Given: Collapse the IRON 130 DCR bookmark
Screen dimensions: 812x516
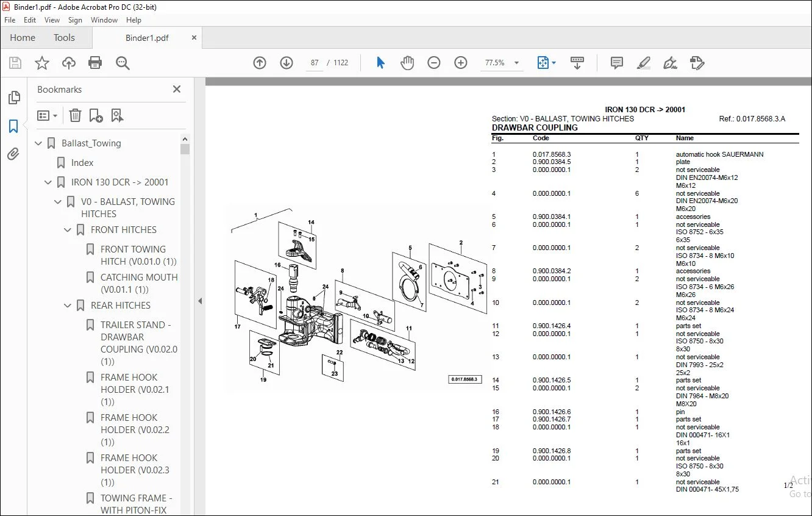Looking at the screenshot, I should coord(49,182).
